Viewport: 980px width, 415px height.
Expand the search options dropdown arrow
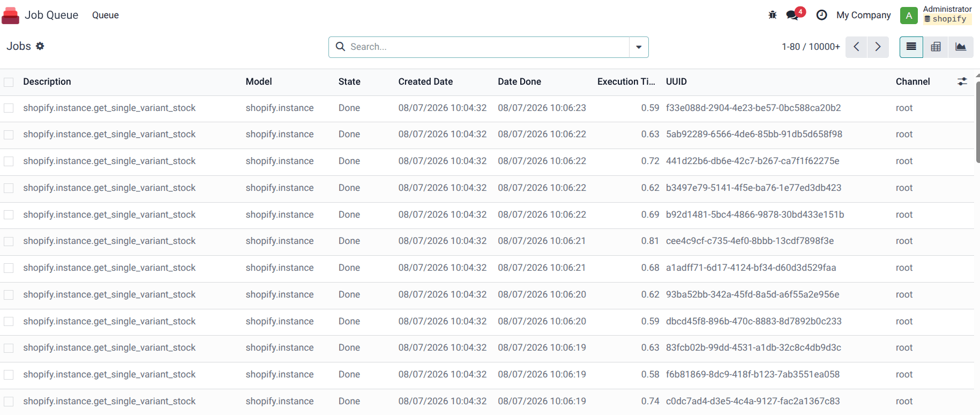pos(639,47)
